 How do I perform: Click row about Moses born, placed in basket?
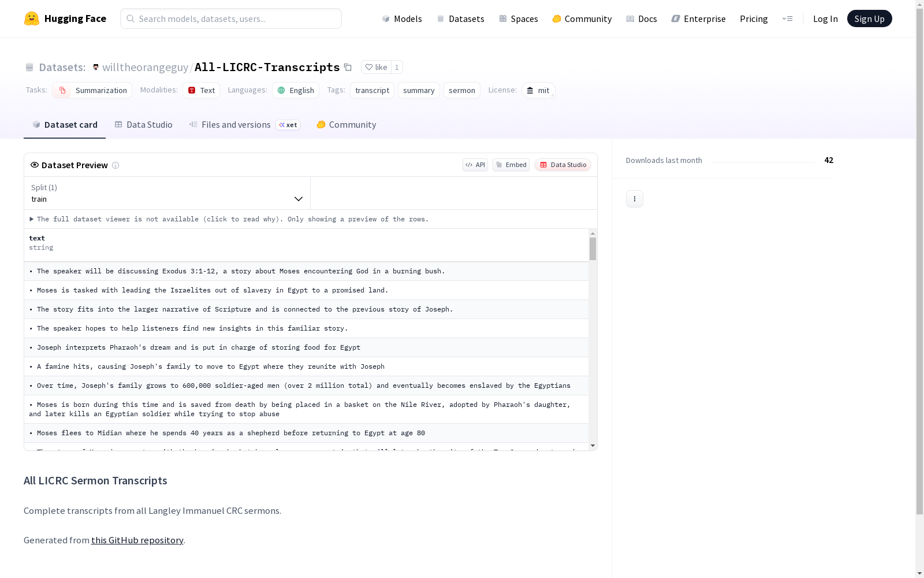[x=306, y=409]
